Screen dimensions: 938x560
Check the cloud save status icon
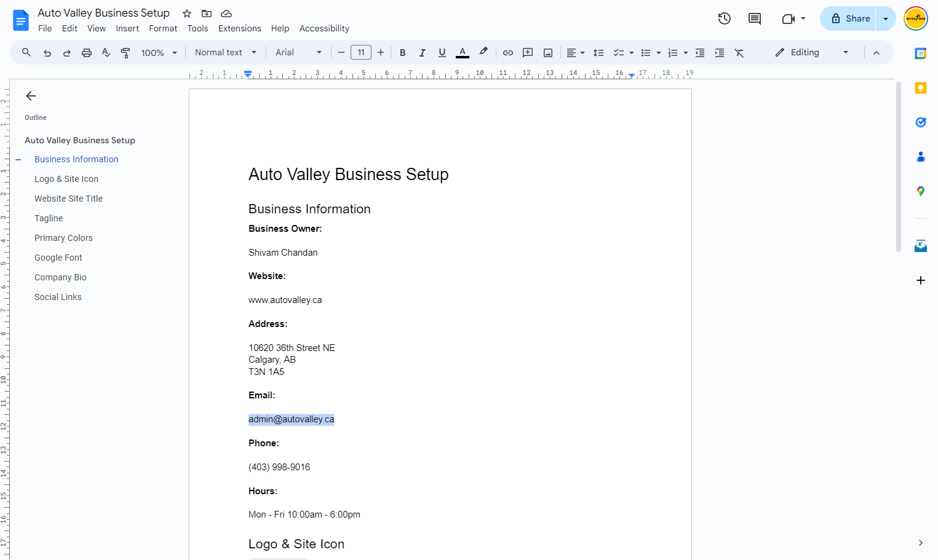(x=226, y=14)
